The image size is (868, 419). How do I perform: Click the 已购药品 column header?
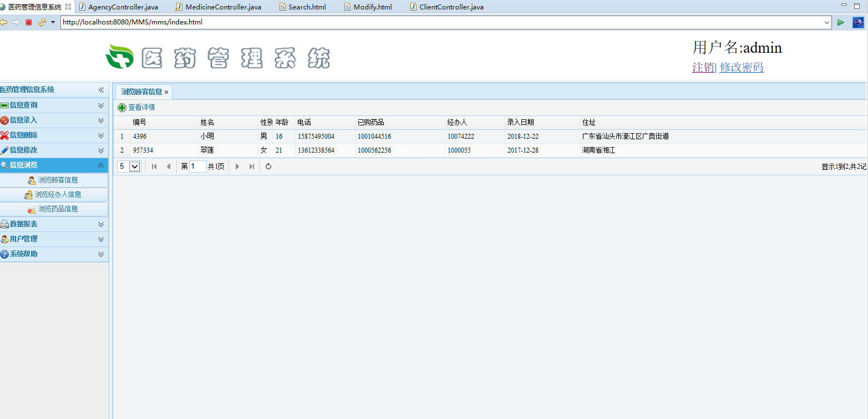pos(400,123)
